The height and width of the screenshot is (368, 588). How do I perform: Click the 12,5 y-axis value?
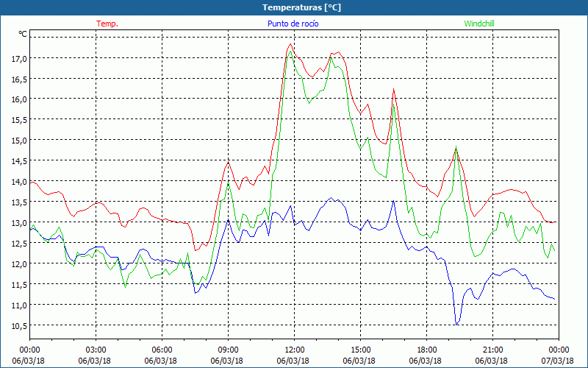tap(19, 243)
